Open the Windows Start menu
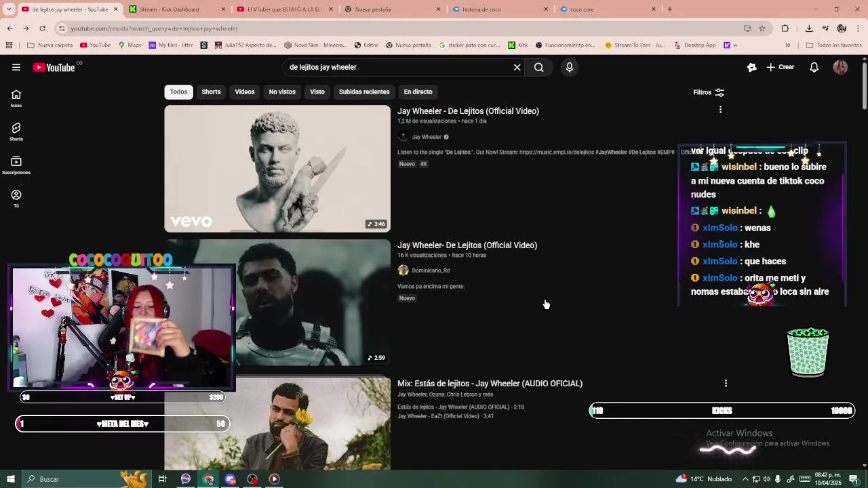 [10, 479]
